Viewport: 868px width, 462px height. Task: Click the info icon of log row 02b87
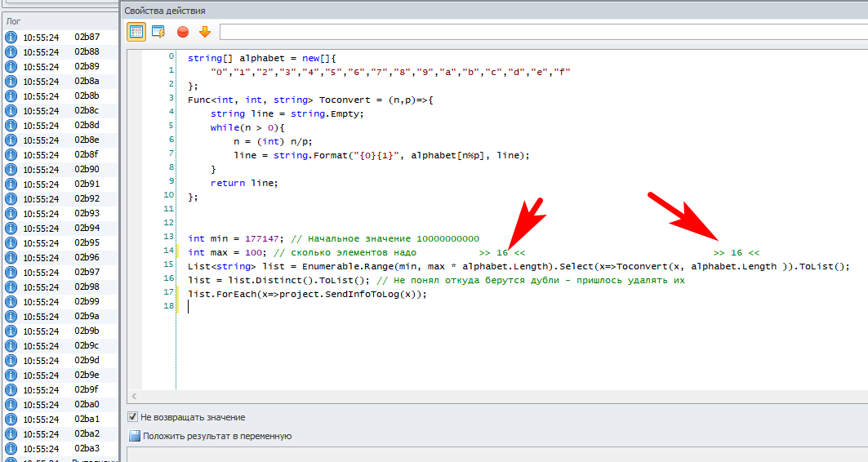click(x=11, y=37)
